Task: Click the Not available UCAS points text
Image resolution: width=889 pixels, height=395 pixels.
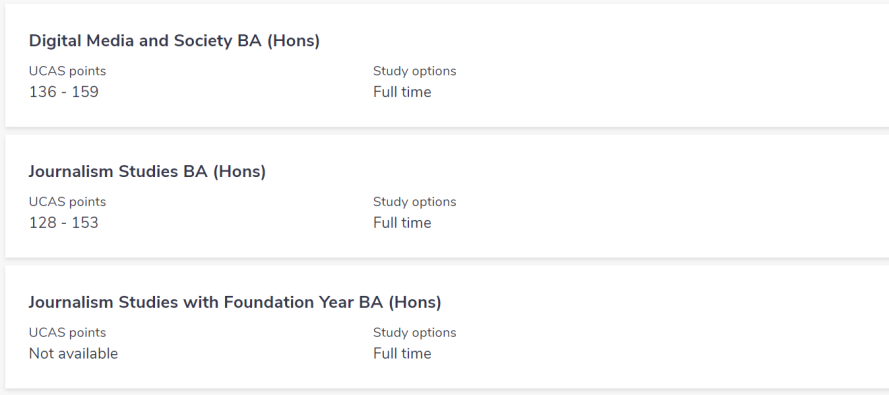Action: [73, 354]
